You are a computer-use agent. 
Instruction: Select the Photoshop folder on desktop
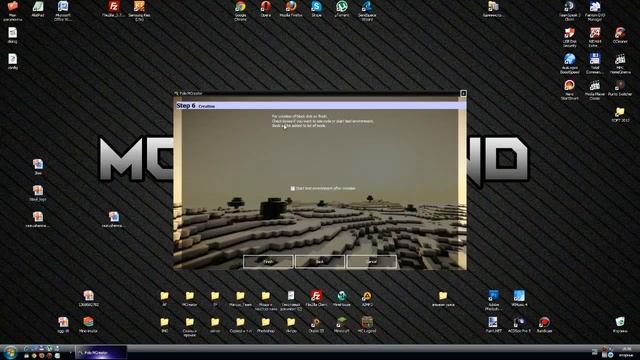pyautogui.click(x=266, y=325)
